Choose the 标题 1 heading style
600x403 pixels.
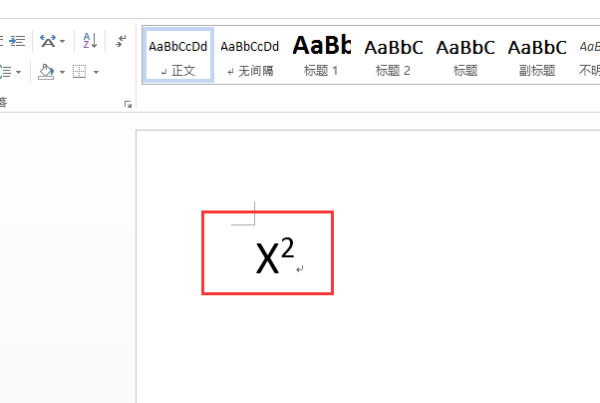tap(321, 55)
